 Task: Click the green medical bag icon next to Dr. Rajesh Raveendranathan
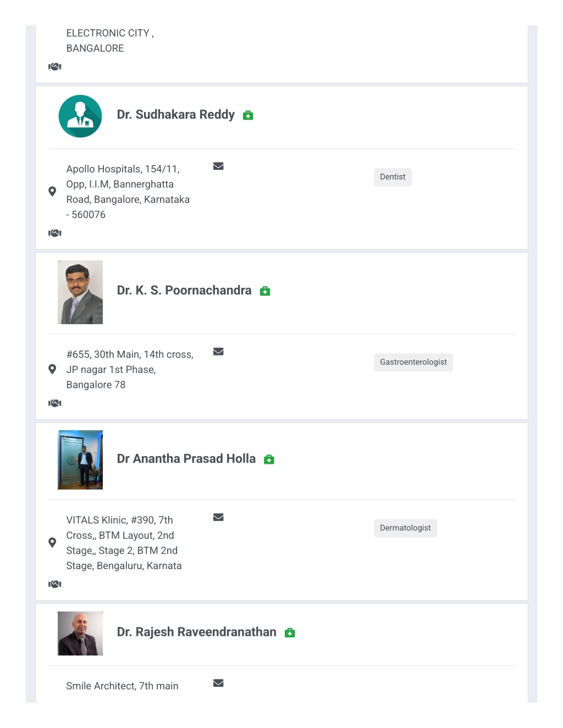click(290, 633)
